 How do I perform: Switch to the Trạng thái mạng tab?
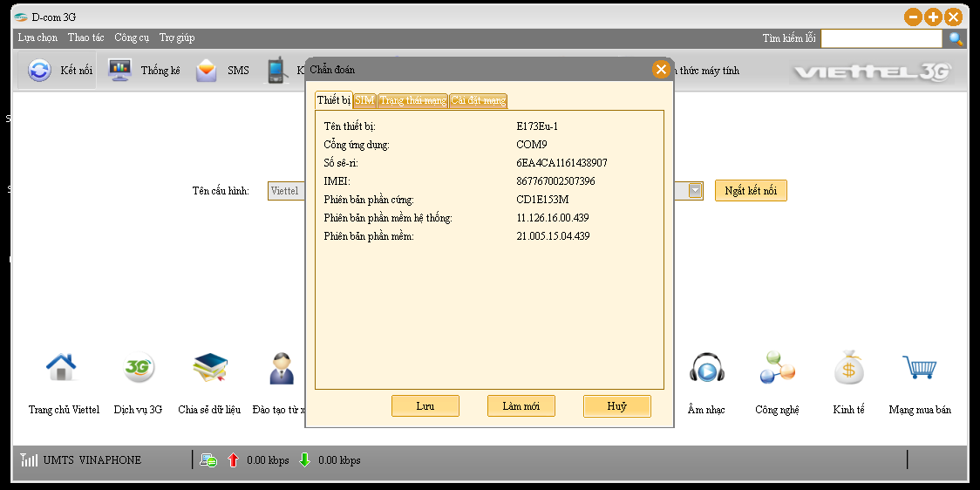coord(413,100)
